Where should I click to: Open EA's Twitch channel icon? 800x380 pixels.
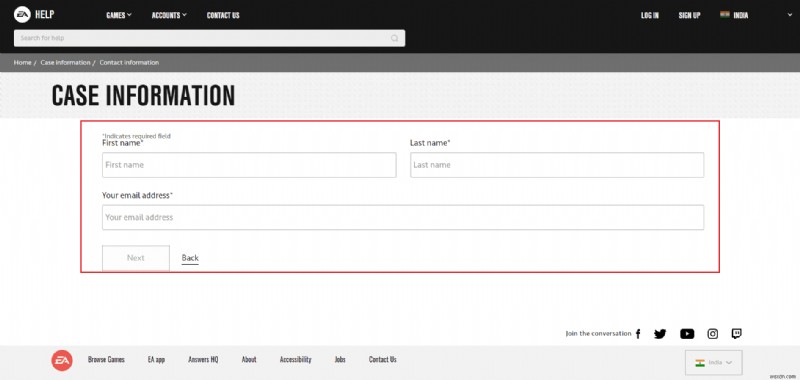click(x=737, y=334)
